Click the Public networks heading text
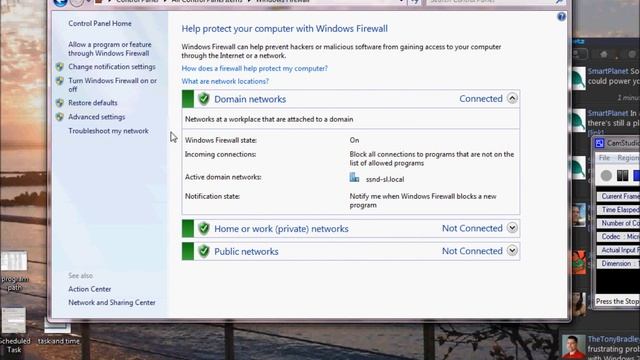The width and height of the screenshot is (640, 360). point(246,251)
